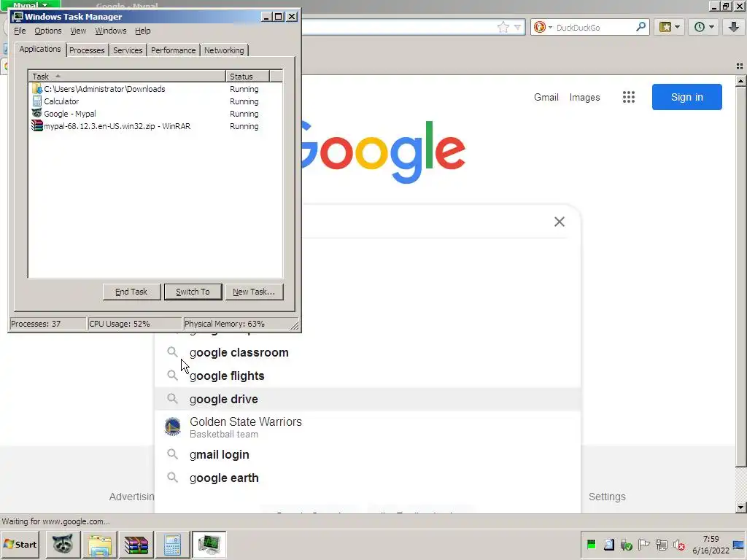Select the Calculator task row

155,101
